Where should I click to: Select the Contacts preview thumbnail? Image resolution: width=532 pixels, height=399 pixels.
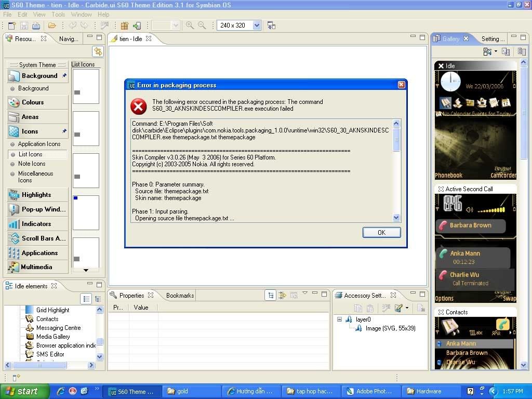[x=475, y=338]
